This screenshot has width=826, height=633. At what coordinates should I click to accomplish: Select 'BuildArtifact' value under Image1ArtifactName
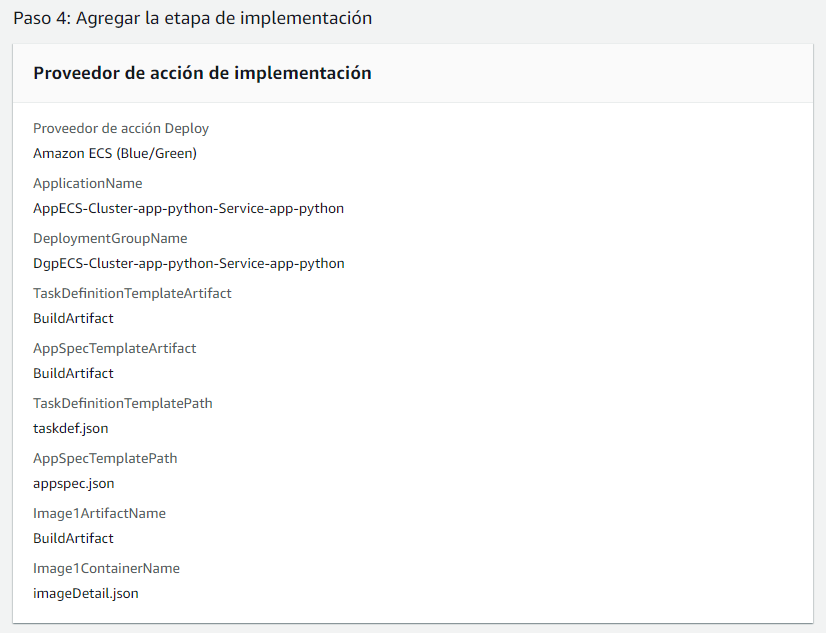coord(73,538)
